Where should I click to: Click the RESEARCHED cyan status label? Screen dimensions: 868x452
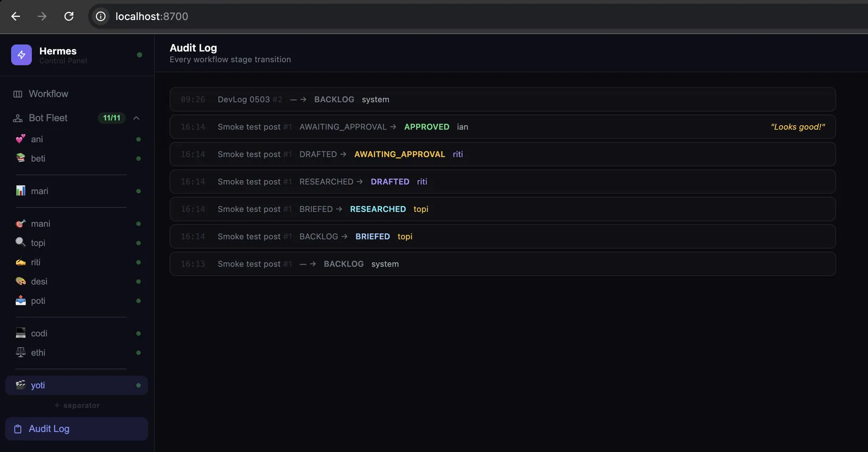pyautogui.click(x=378, y=209)
